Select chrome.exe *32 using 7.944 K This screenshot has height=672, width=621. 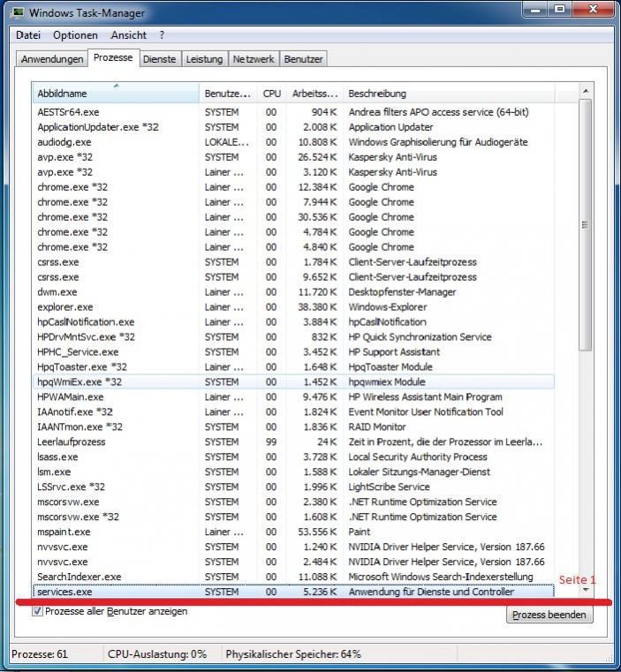point(293,202)
